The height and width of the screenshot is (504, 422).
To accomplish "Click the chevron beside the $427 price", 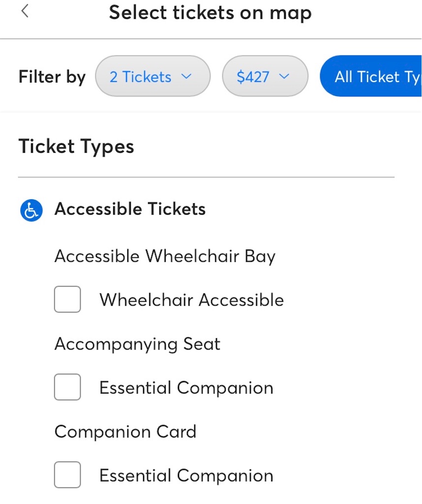I will point(284,76).
